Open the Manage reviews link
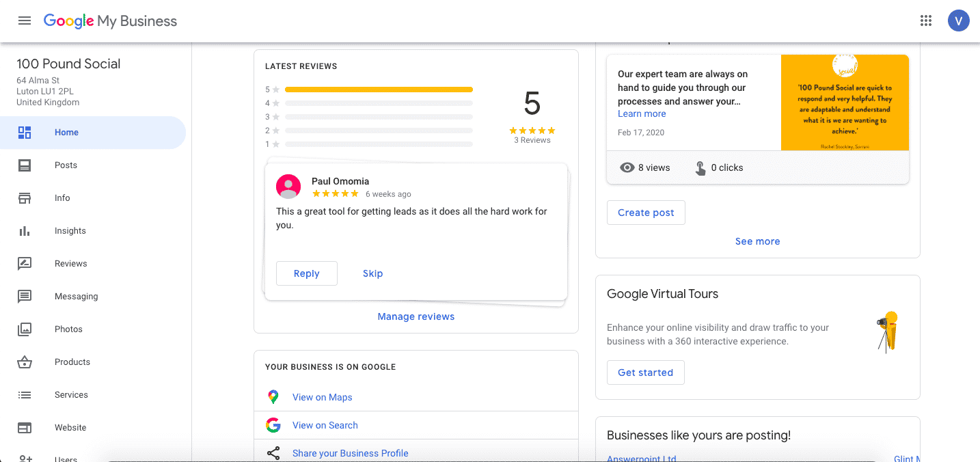Viewport: 980px width, 462px height. (416, 316)
